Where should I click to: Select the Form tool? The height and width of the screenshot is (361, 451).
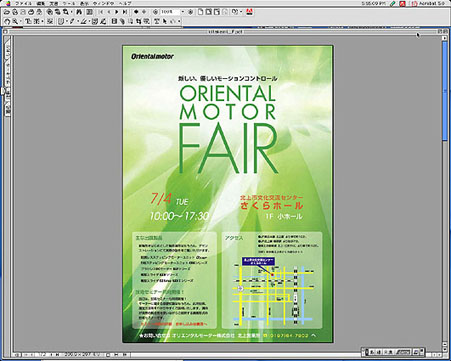[x=146, y=21]
